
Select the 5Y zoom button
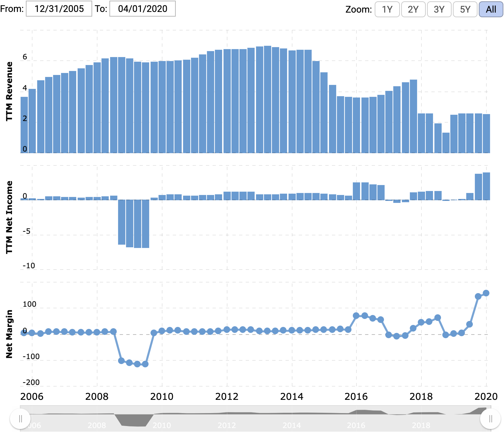(x=465, y=9)
